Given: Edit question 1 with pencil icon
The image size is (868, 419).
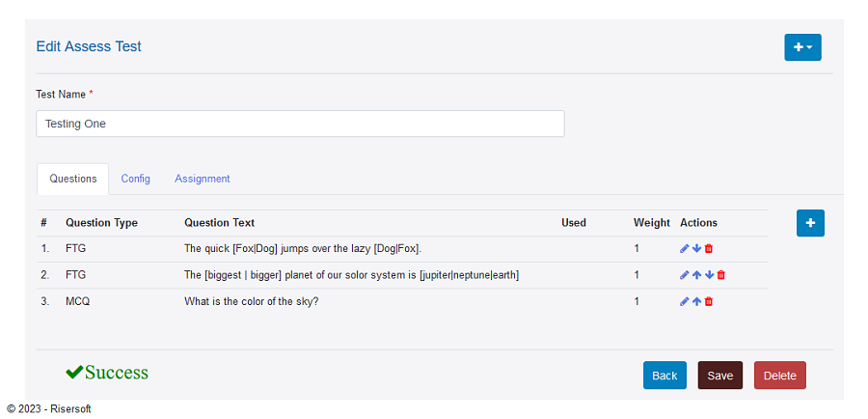Looking at the screenshot, I should point(684,249).
